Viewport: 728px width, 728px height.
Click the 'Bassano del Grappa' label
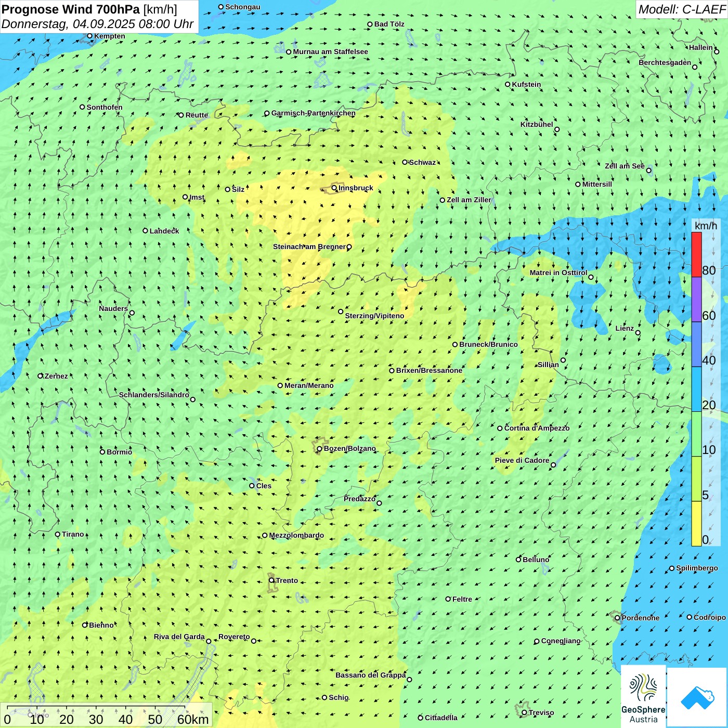371,675
